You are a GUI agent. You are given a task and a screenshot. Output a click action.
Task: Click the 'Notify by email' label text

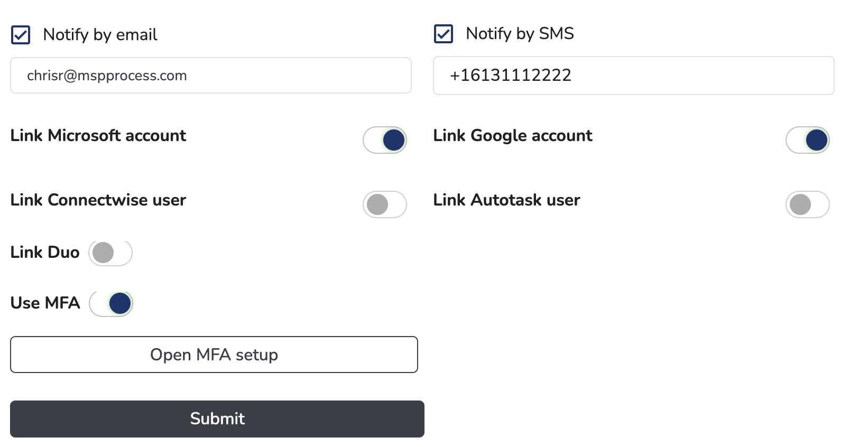click(100, 35)
